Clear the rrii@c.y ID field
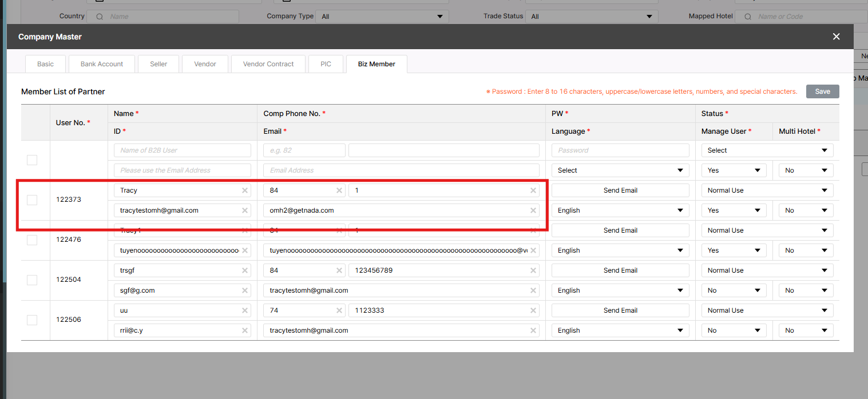The height and width of the screenshot is (399, 868). [x=245, y=330]
